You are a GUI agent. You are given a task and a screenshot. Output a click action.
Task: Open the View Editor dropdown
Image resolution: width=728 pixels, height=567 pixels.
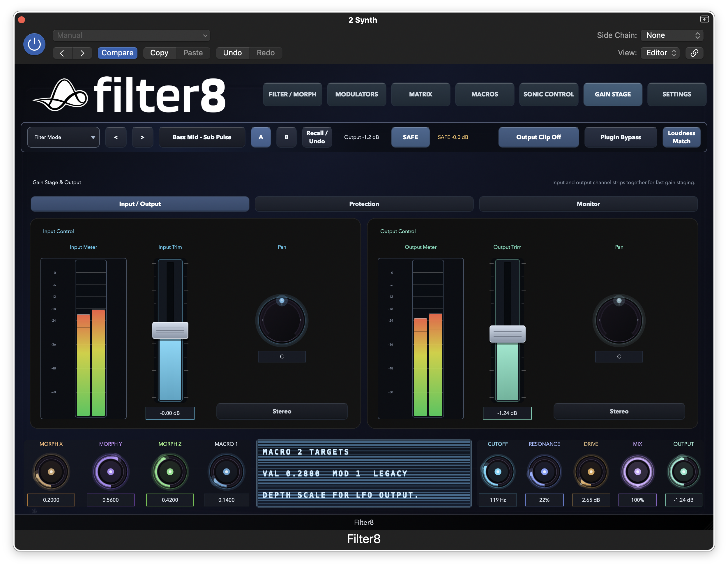[x=660, y=53]
